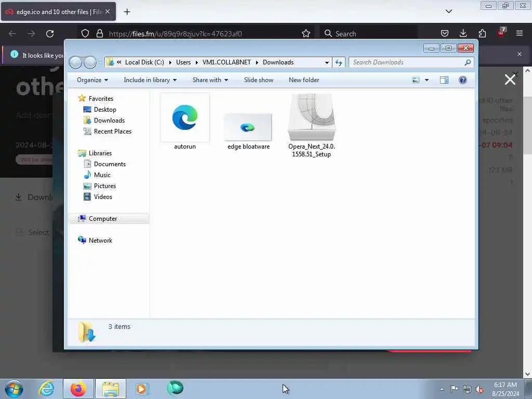
Task: Open the Organize menu
Action: click(92, 80)
